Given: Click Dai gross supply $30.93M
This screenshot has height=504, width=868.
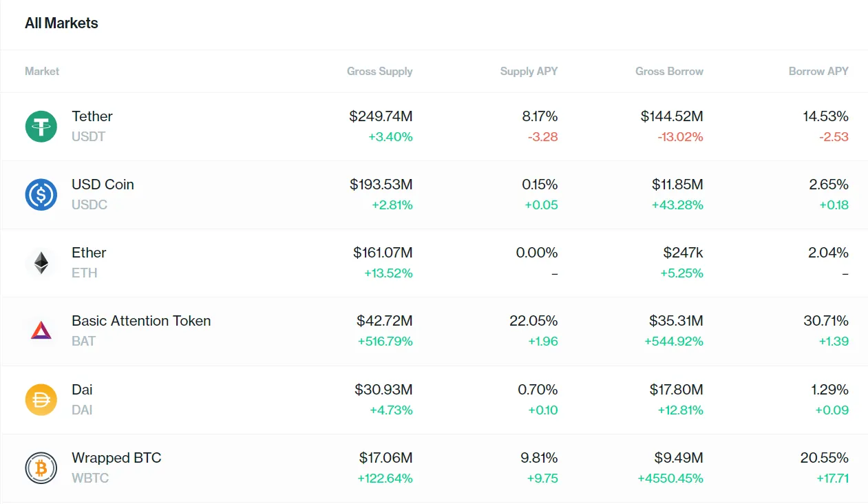Looking at the screenshot, I should pyautogui.click(x=384, y=390).
